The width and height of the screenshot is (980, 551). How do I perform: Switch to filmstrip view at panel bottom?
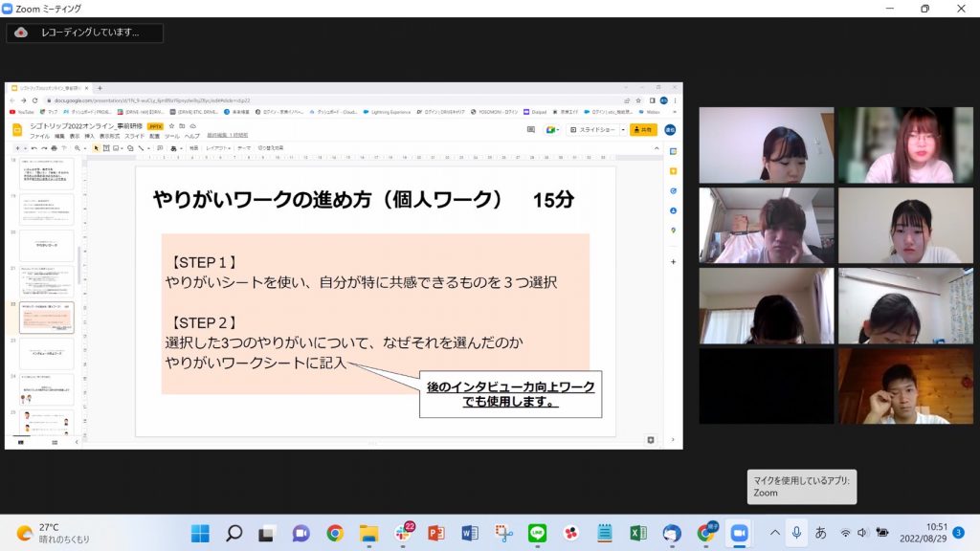21,442
